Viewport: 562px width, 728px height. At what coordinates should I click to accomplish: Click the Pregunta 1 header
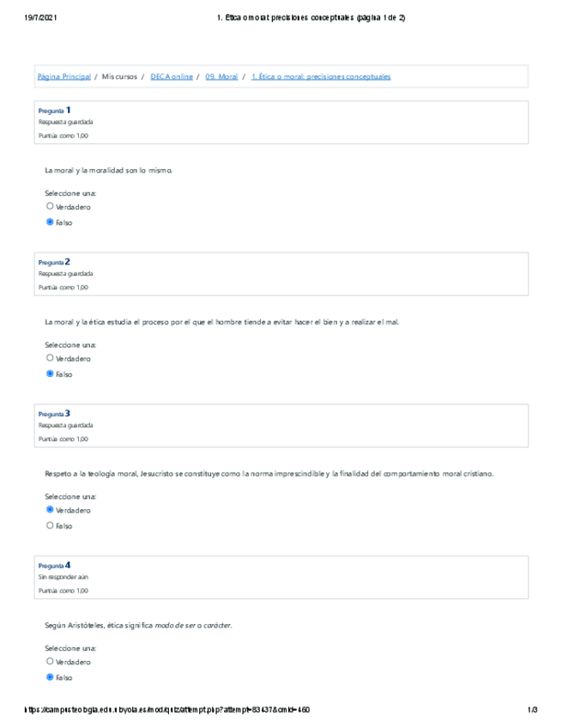pyautogui.click(x=55, y=111)
